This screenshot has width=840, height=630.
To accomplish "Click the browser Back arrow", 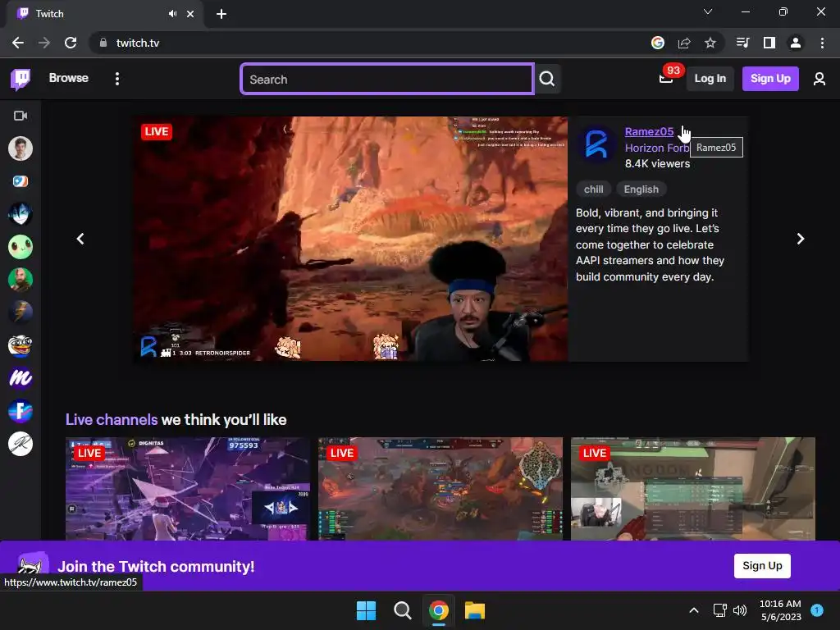I will click(x=18, y=43).
